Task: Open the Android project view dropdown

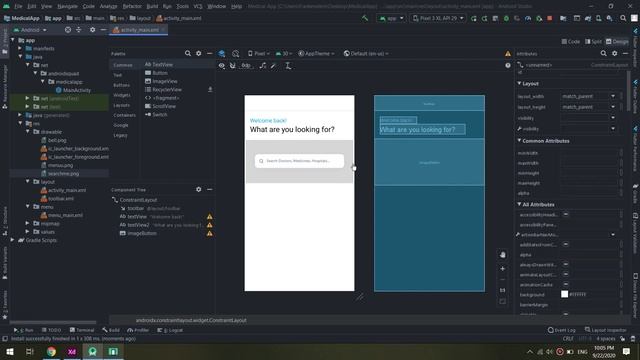Action: click(x=30, y=30)
